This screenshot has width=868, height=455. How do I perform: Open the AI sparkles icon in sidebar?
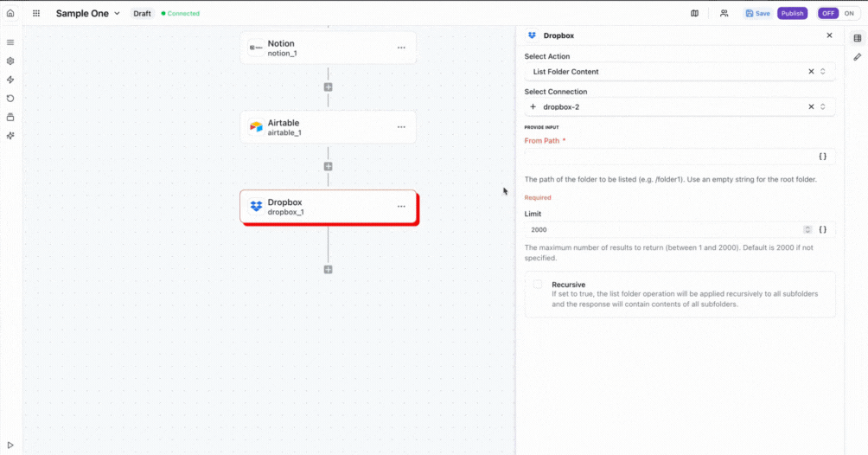[10, 136]
